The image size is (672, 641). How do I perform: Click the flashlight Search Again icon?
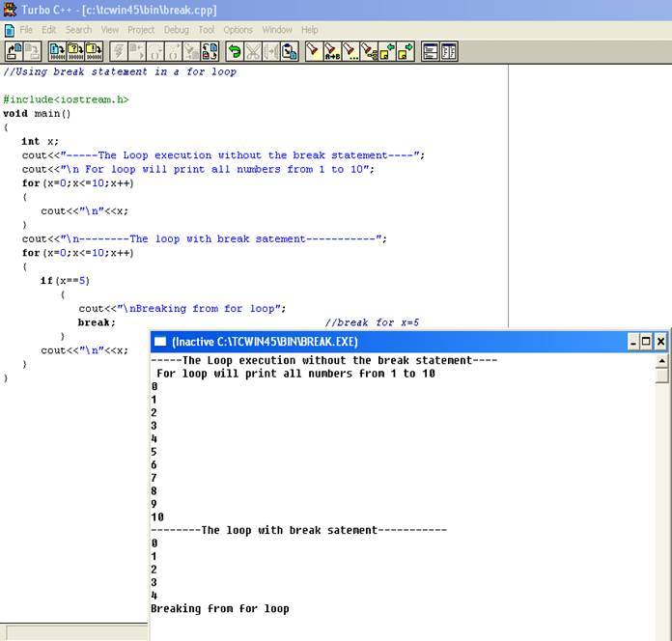pos(350,51)
